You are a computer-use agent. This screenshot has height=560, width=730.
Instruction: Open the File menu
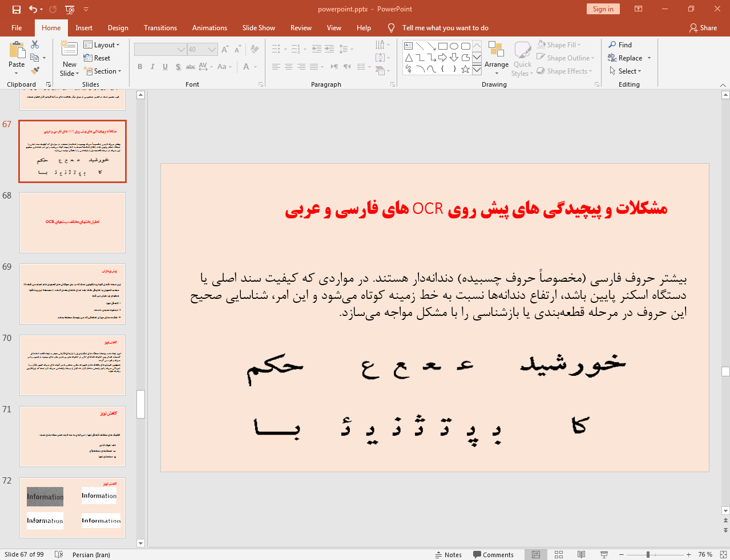click(17, 27)
